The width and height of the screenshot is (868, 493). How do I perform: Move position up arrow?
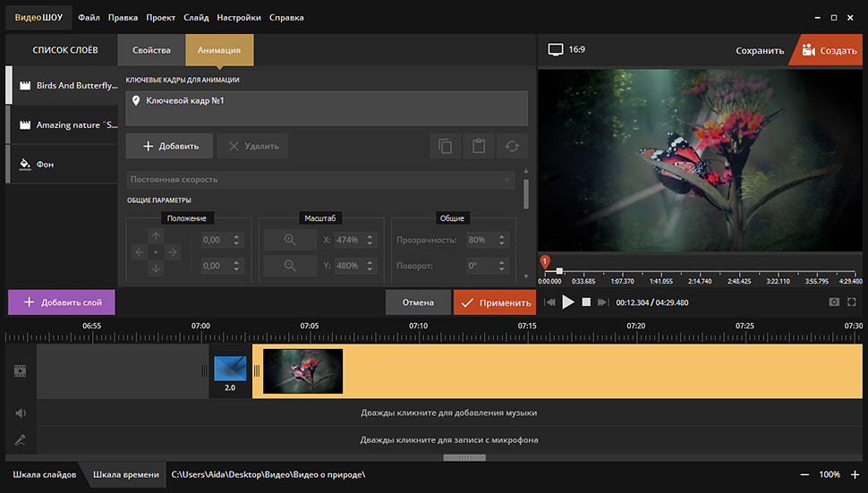click(156, 236)
